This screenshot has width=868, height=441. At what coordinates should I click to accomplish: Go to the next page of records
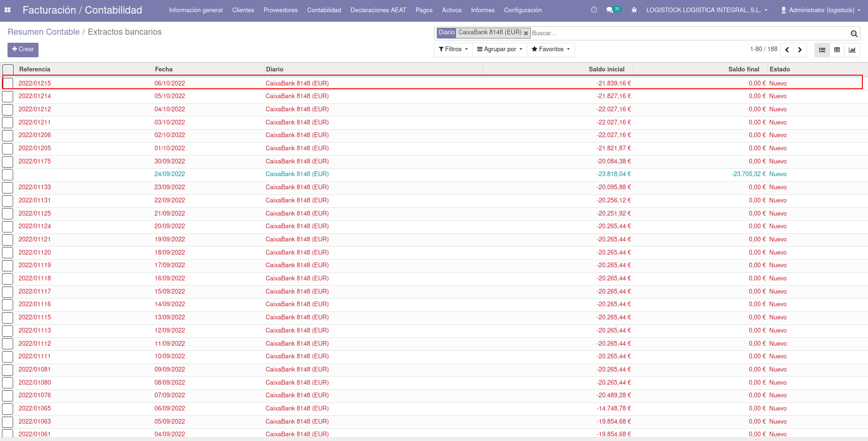pos(800,50)
